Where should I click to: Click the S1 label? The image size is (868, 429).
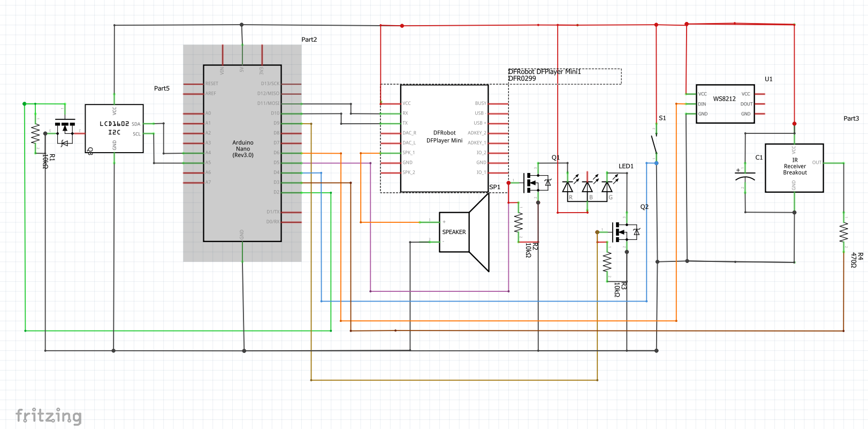[663, 118]
